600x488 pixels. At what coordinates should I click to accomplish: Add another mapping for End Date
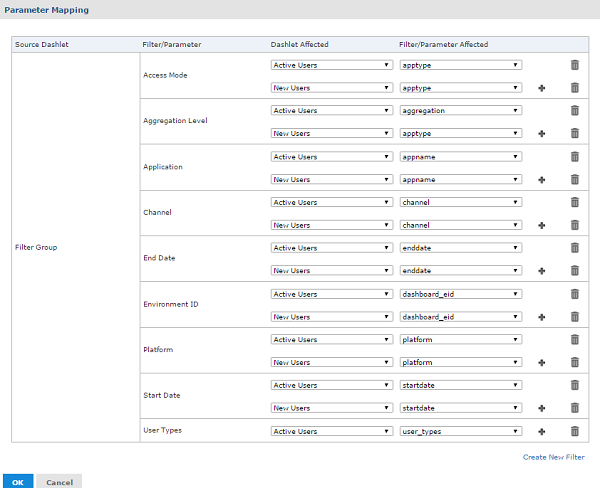(541, 271)
